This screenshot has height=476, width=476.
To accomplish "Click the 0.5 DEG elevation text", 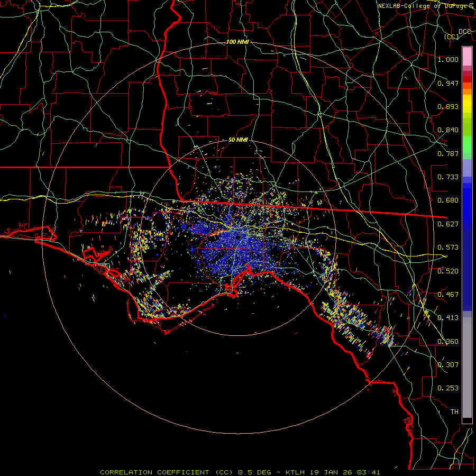I will [254, 472].
